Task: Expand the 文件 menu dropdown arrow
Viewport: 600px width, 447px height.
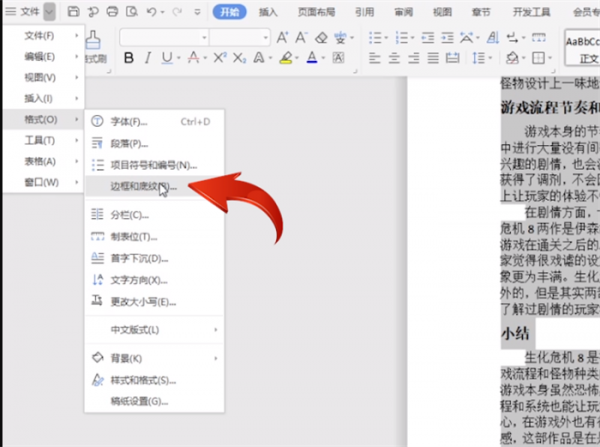Action: [49, 12]
